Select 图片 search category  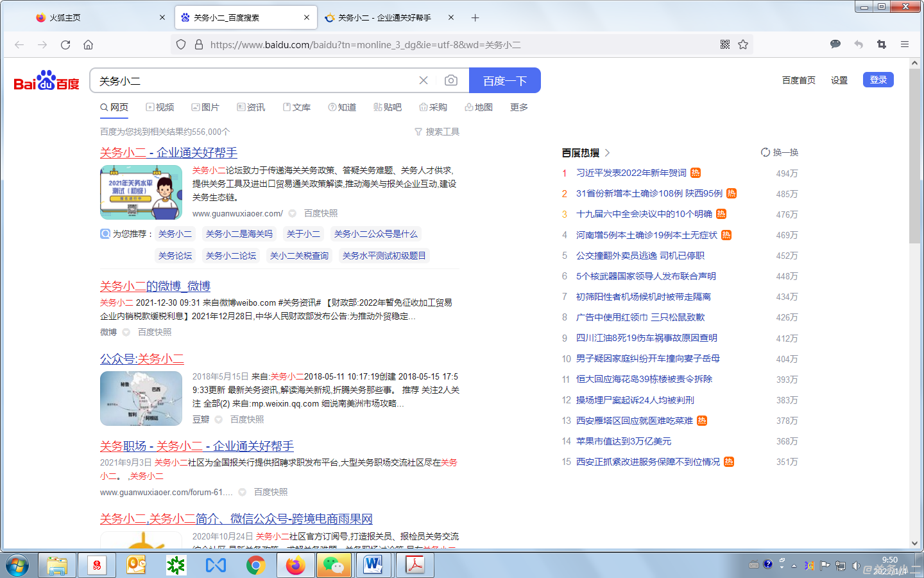click(205, 107)
